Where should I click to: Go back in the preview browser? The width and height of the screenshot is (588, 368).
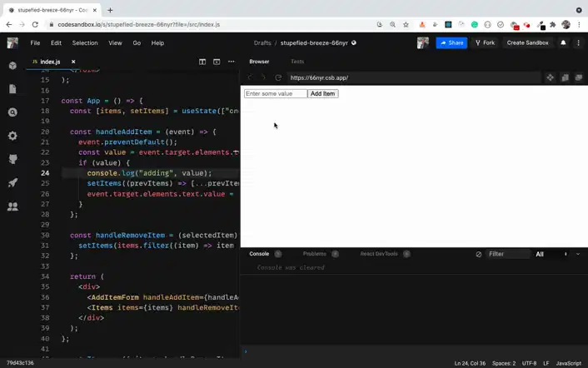point(250,77)
